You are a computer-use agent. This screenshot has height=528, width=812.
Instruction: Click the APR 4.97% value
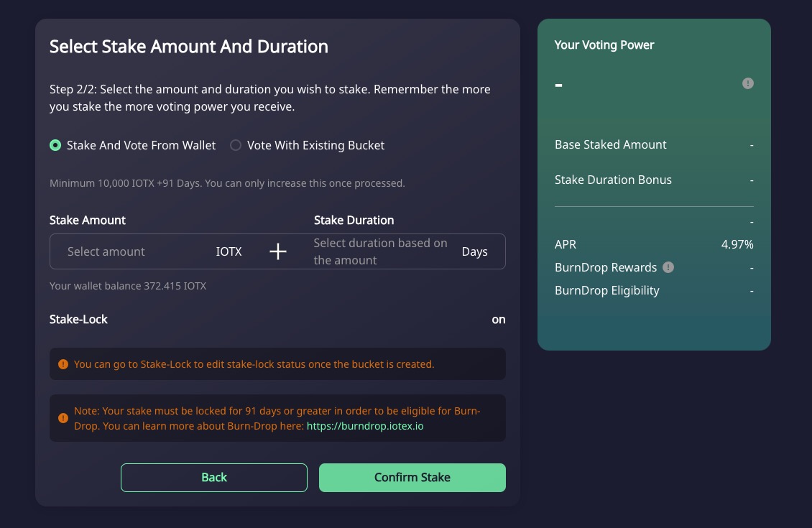(x=737, y=245)
